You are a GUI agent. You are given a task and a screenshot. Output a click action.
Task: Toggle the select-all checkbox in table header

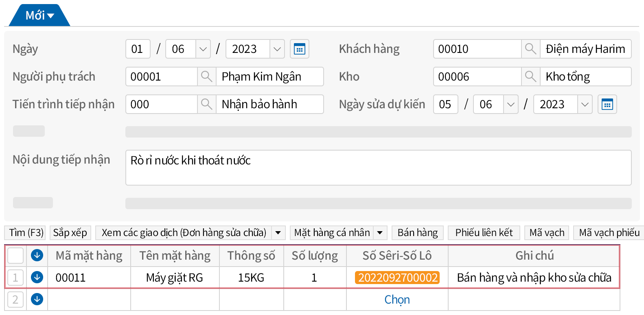16,256
